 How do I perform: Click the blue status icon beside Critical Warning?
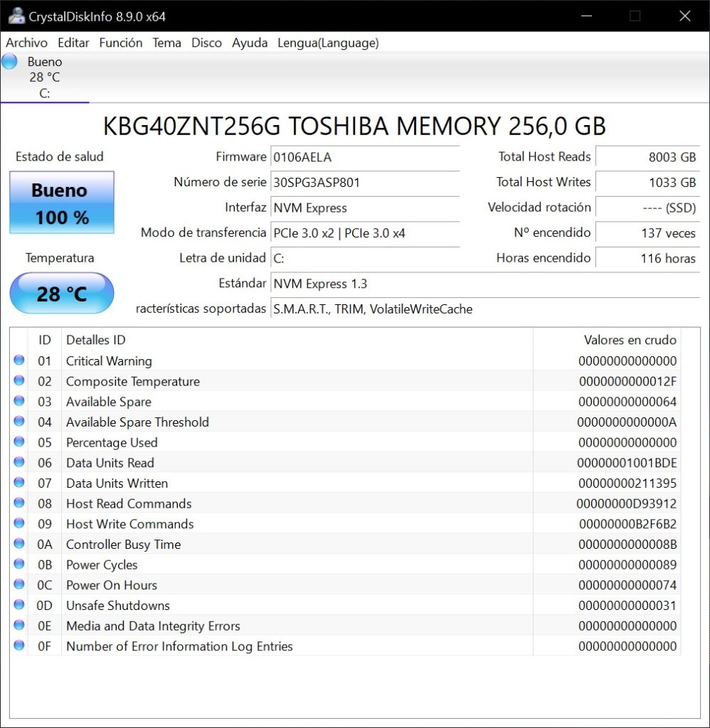[x=19, y=361]
